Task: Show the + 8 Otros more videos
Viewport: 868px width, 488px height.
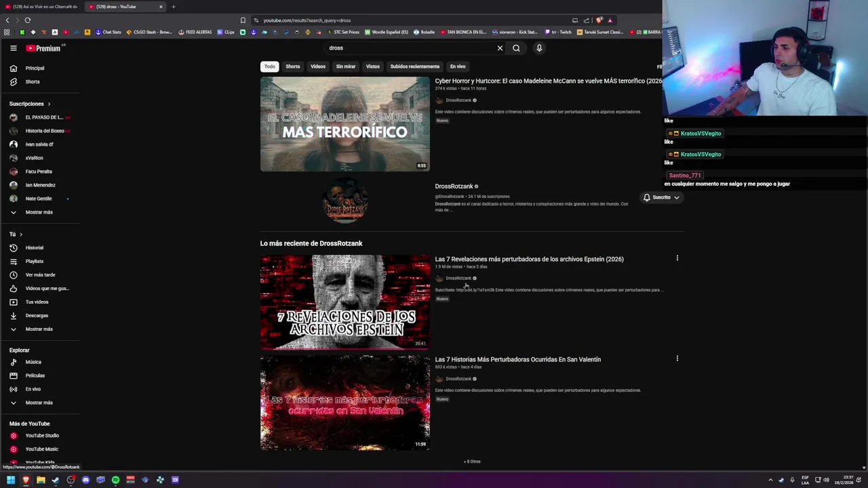Action: 472,462
